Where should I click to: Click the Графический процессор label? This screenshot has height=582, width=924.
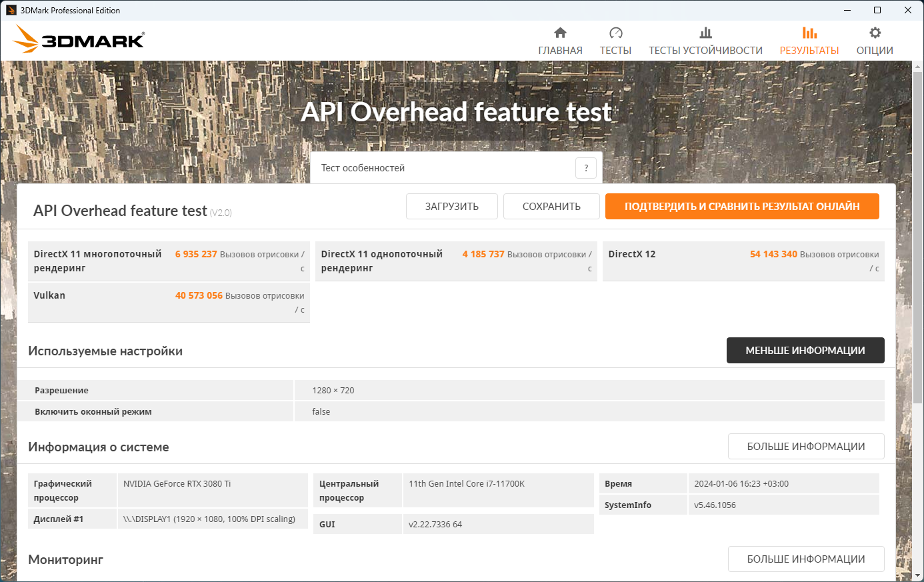(63, 491)
